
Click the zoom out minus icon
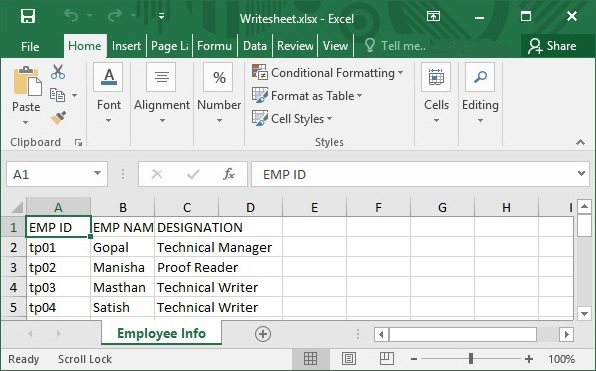pos(414,359)
